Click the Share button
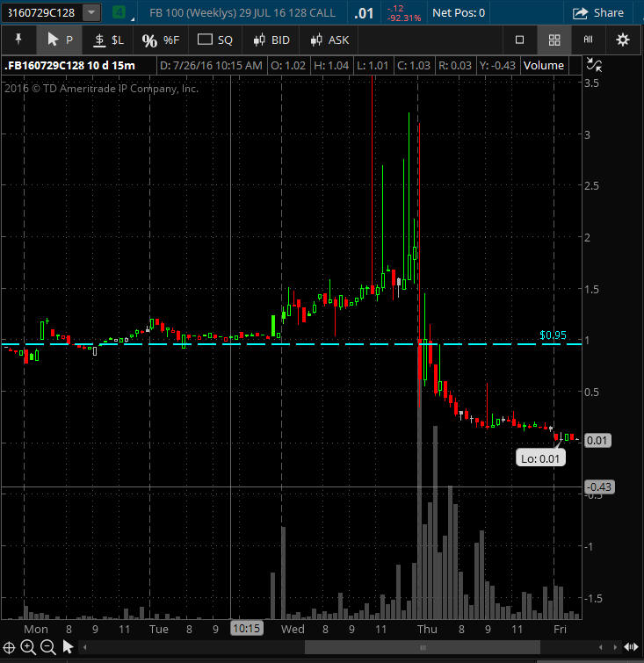The width and height of the screenshot is (644, 663). [598, 13]
